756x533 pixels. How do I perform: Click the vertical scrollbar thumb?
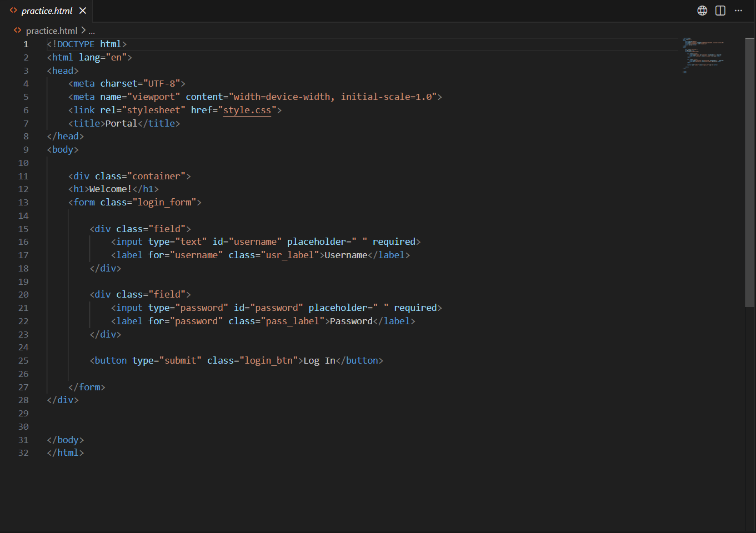point(750,172)
